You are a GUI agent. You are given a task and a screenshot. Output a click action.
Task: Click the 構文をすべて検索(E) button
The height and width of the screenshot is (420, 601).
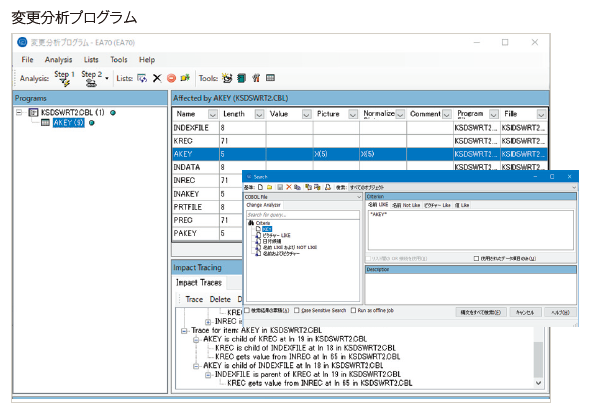481,312
